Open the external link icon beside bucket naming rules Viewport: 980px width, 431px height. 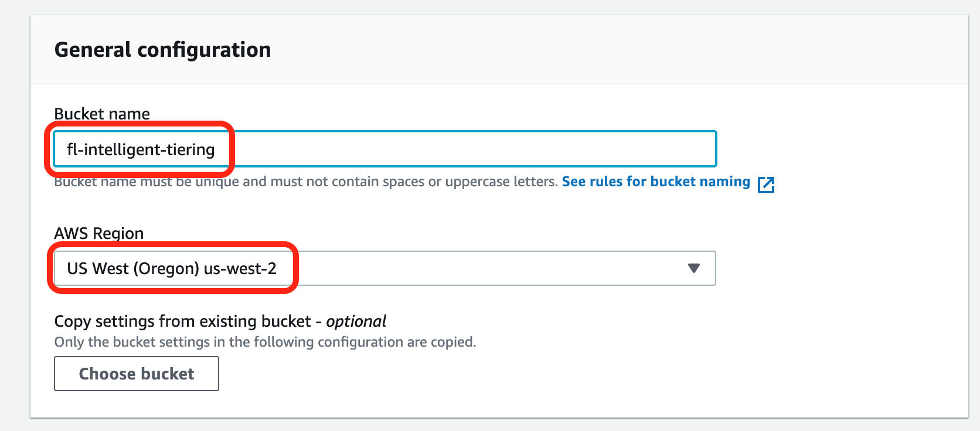click(766, 184)
